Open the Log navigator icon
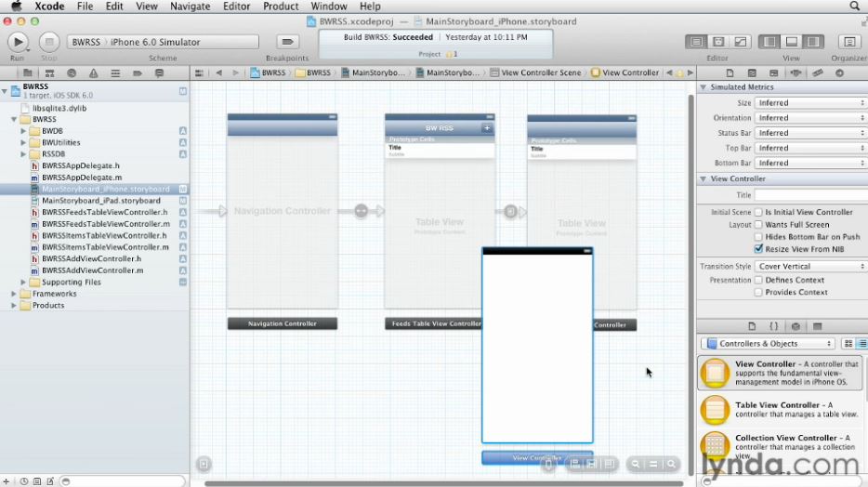This screenshot has height=487, width=868. coord(159,73)
